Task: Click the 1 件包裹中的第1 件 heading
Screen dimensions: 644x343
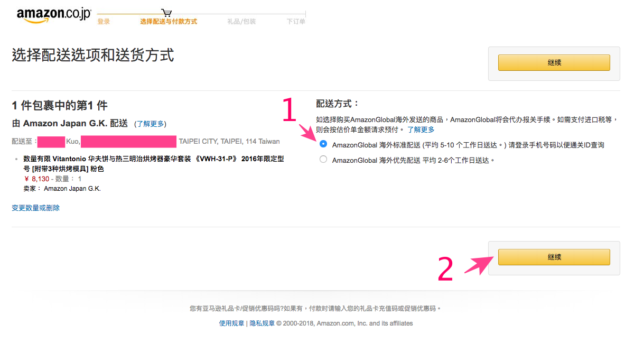Action: [x=60, y=106]
